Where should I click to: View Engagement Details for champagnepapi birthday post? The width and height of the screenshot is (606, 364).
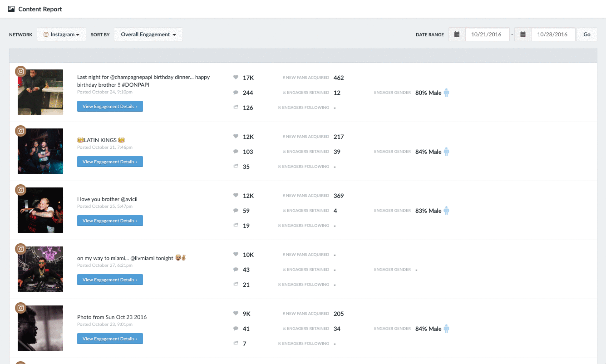point(110,106)
